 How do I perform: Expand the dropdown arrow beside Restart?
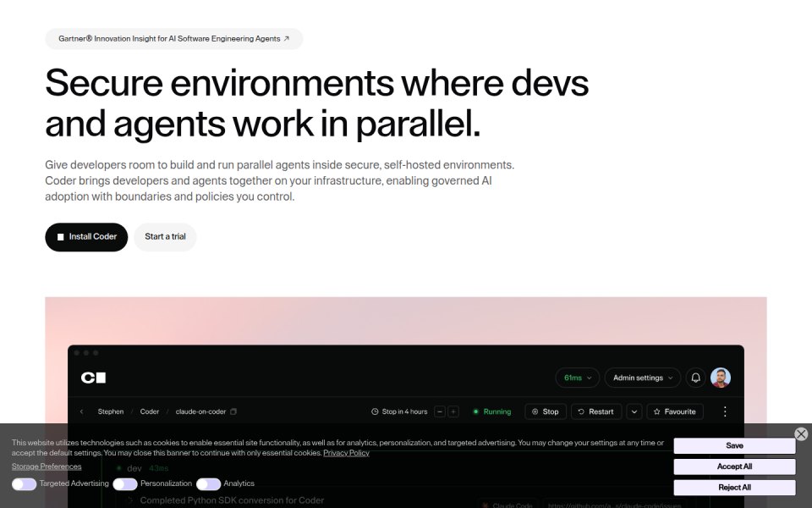(x=634, y=411)
